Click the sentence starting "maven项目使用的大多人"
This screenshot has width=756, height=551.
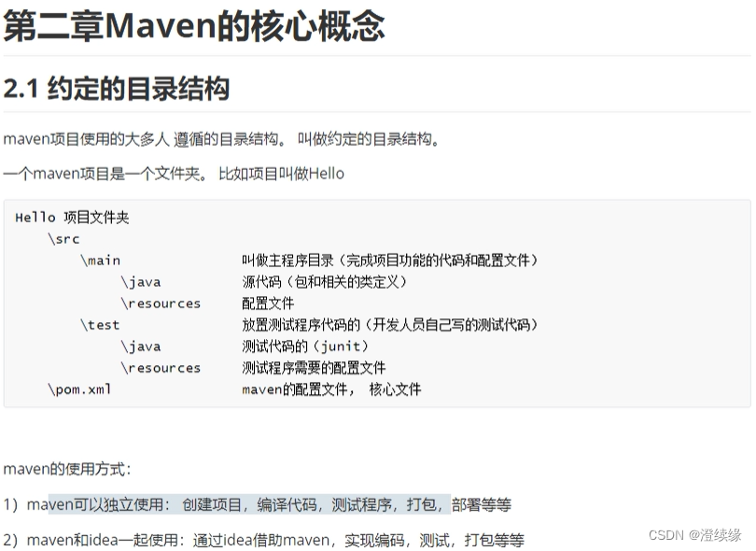221,139
